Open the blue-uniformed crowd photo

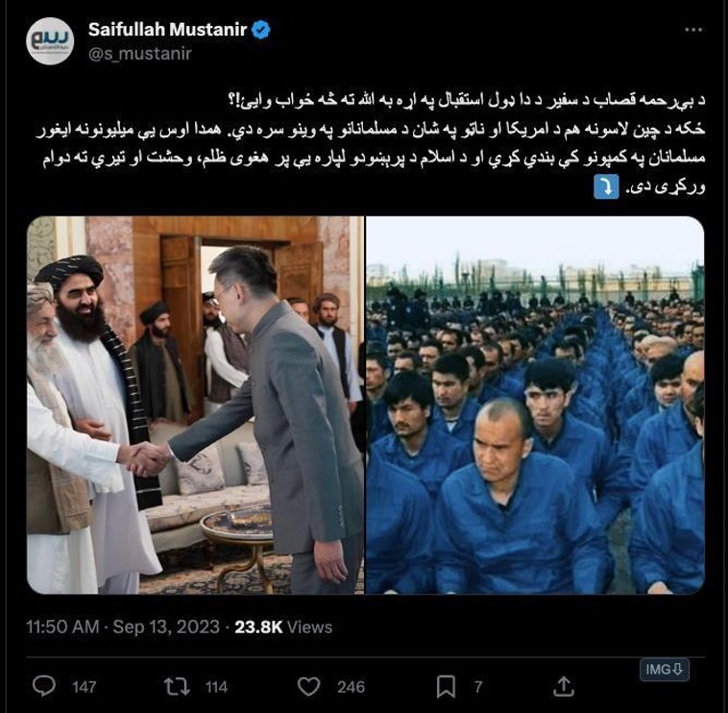tap(535, 406)
